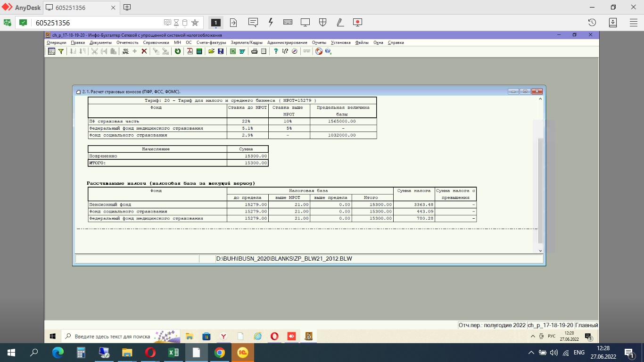
Task: Open Excel from the taskbar
Action: tap(173, 353)
